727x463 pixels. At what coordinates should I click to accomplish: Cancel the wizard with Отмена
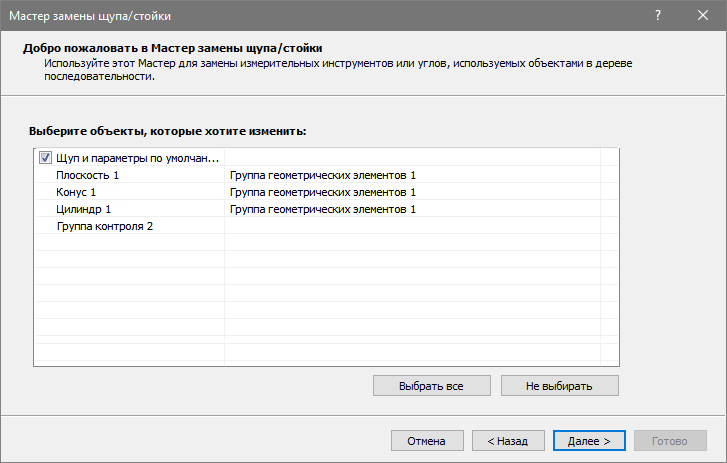[427, 440]
